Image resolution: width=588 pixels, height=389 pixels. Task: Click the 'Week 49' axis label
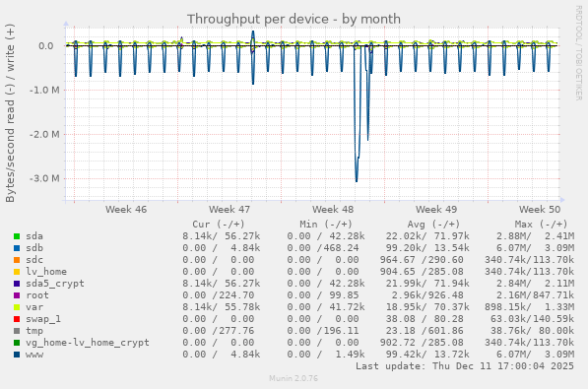click(436, 210)
